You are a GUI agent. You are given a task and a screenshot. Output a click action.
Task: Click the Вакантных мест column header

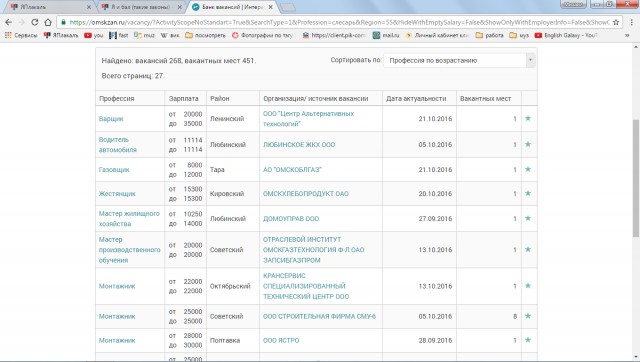click(x=485, y=98)
